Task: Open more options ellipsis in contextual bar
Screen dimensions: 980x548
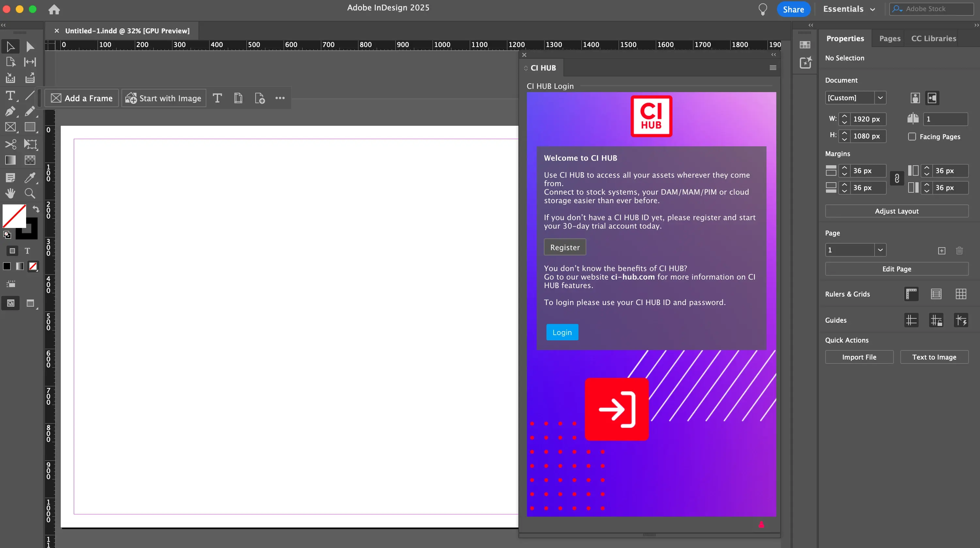Action: click(x=280, y=98)
